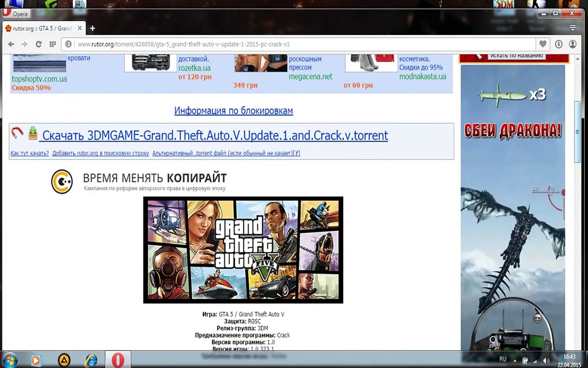
Task: Open the taskbar clock showing 16:43
Action: 569,361
